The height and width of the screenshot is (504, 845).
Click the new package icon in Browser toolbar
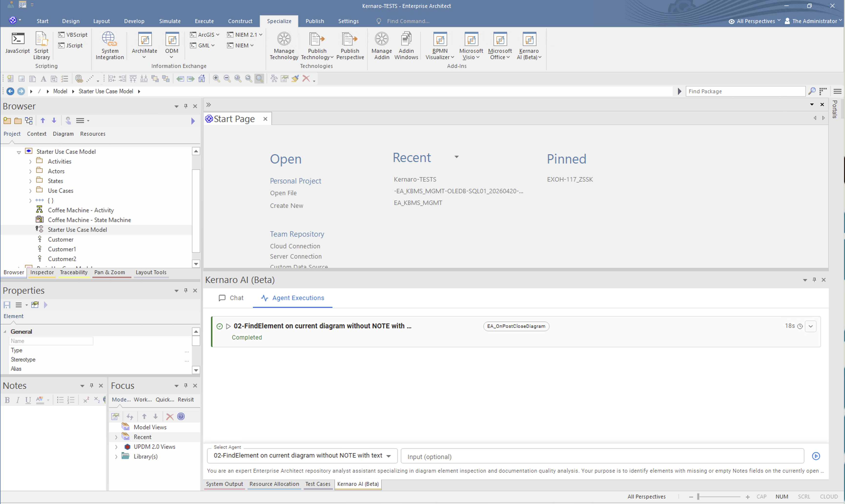coord(7,121)
